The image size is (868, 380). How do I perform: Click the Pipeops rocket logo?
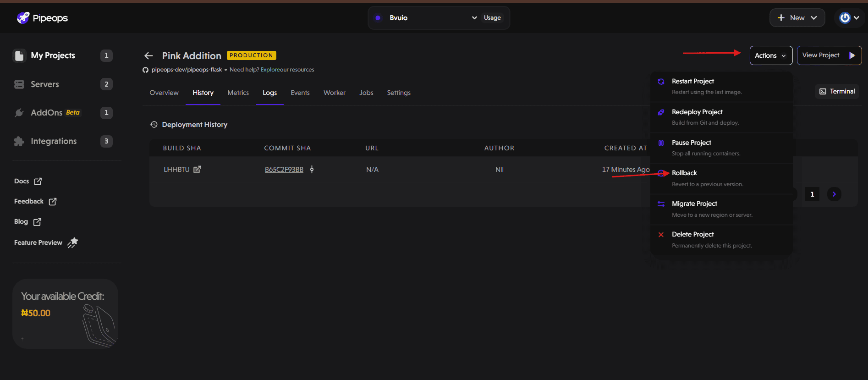(x=23, y=18)
